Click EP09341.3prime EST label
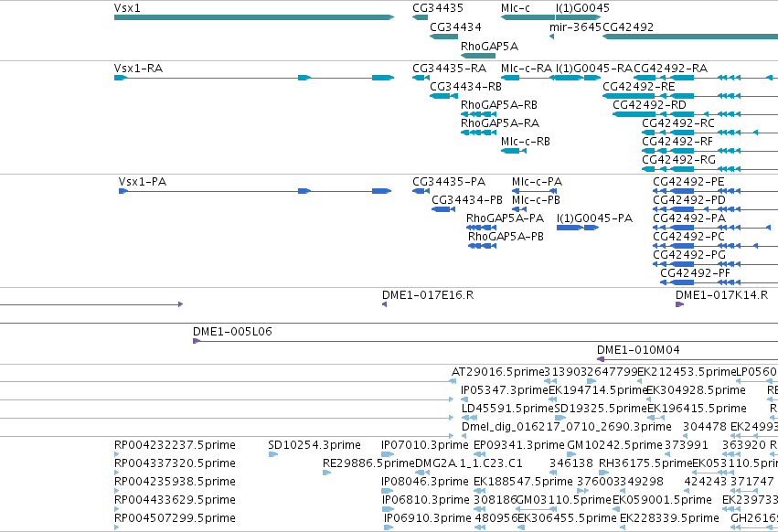The height and width of the screenshot is (532, 778). coord(519,444)
